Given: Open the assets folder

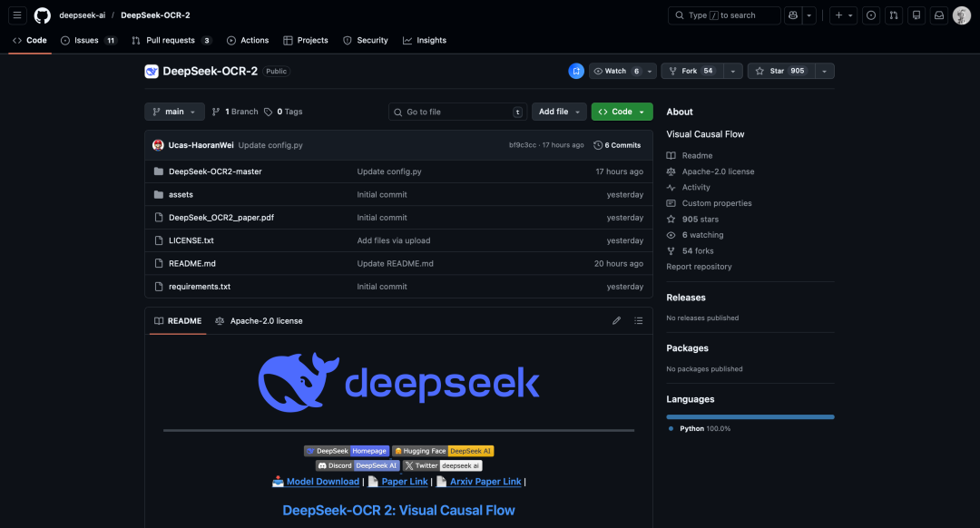Looking at the screenshot, I should pos(181,194).
